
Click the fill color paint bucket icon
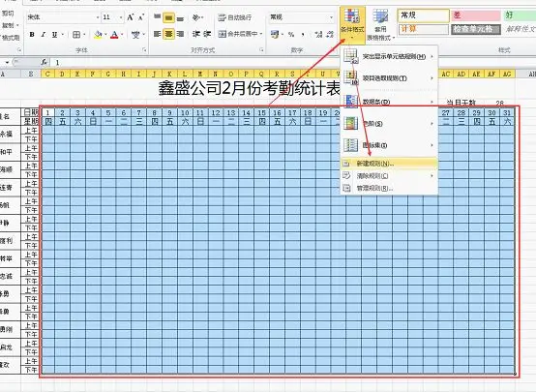[98, 35]
